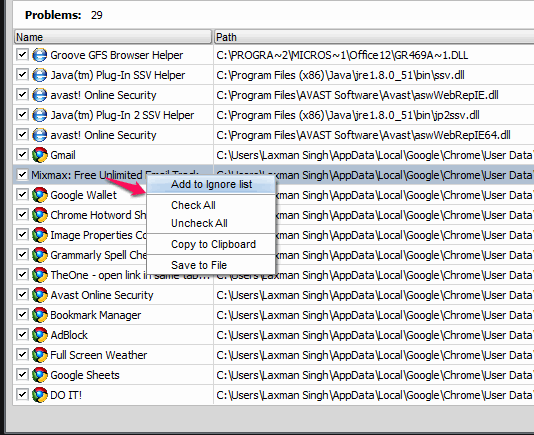Click the Problems count value 29
Screen dimensions: 534x435
pos(96,15)
